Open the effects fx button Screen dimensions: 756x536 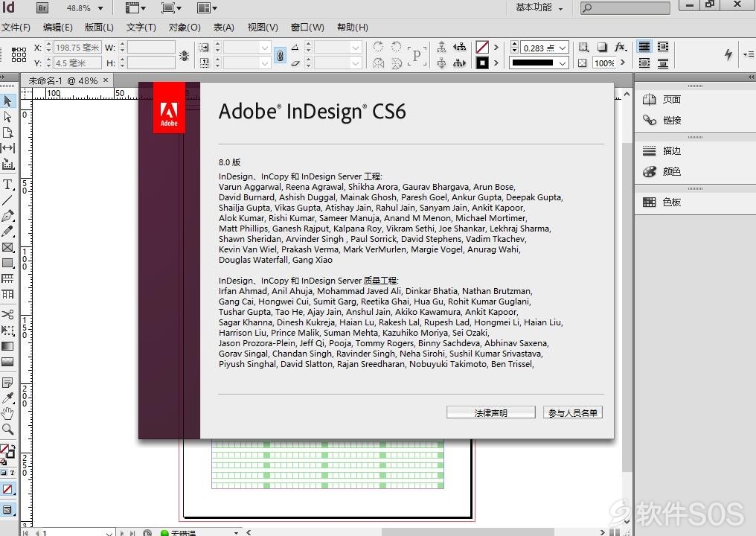point(621,47)
